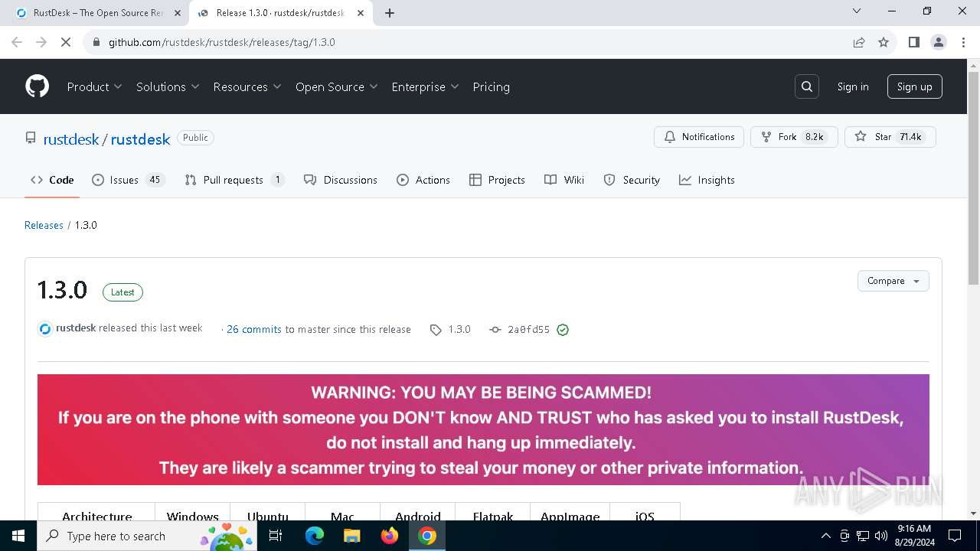Expand the Solutions menu

click(168, 86)
